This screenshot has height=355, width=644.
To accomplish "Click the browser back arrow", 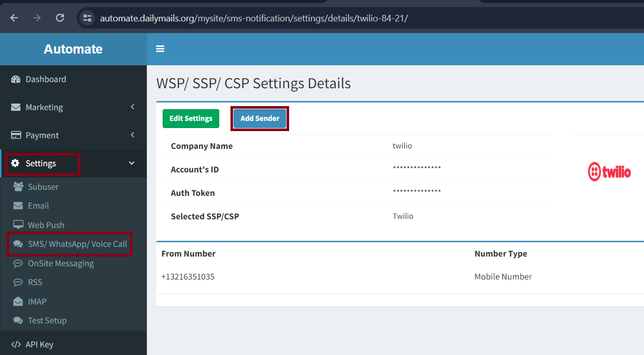I will [14, 18].
